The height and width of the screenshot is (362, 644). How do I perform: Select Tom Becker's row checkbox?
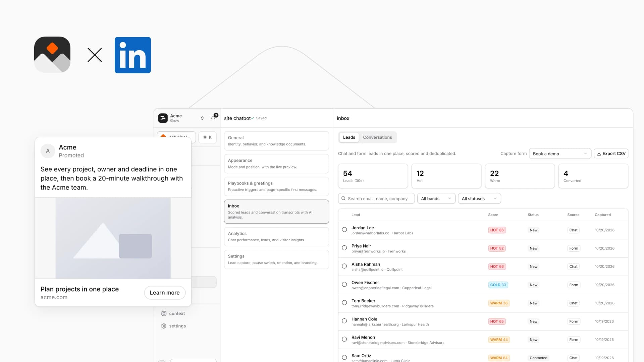344,303
